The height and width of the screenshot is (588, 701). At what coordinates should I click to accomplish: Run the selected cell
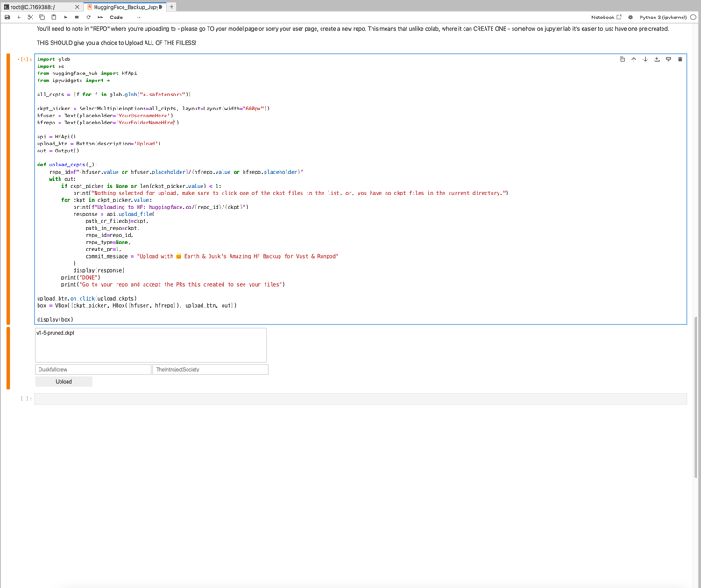pos(65,18)
